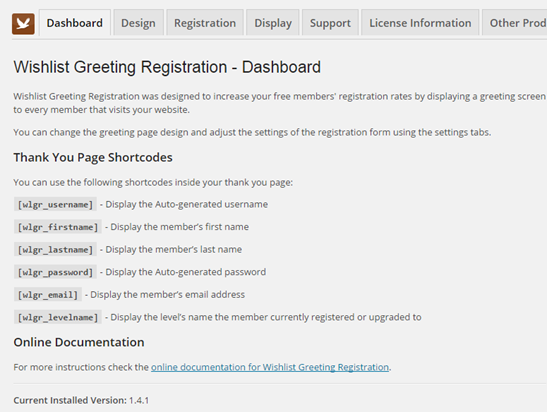This screenshot has width=547, height=412.
Task: Open the Registration tab
Action: tap(205, 23)
